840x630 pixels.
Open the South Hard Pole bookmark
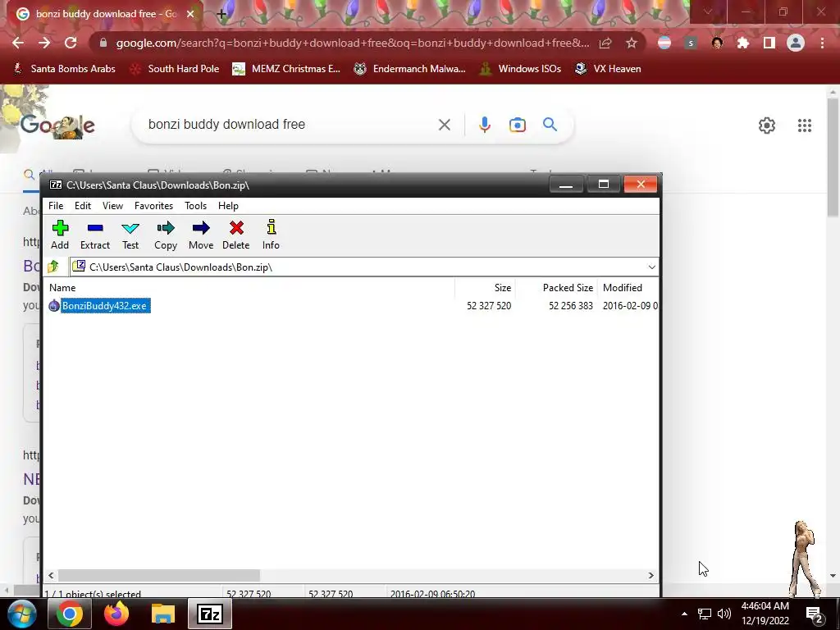coord(175,69)
